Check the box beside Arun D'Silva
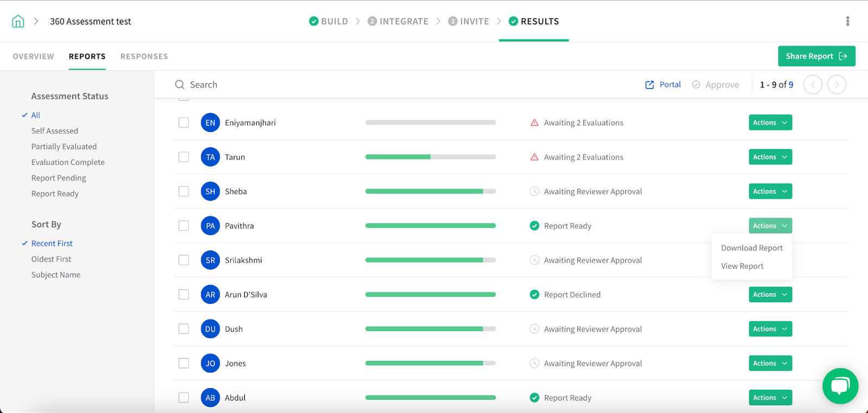Screen dimensions: 868x413 pos(184,294)
